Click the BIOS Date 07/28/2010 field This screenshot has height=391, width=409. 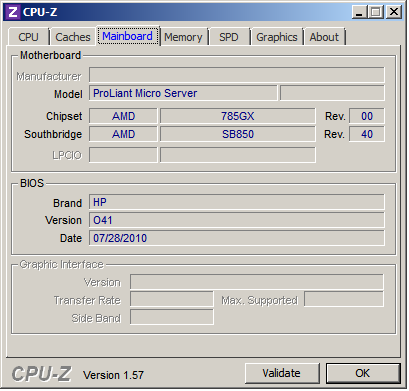(x=237, y=238)
